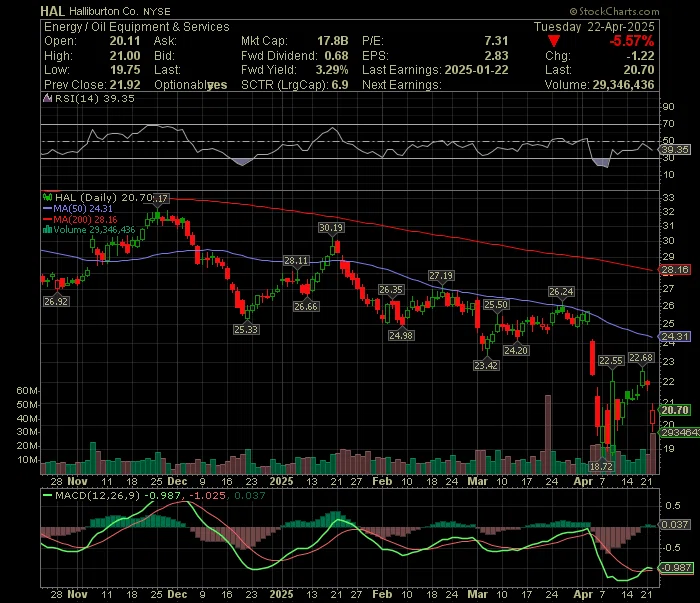
Task: Click the Next Earnings label
Action: pos(402,85)
